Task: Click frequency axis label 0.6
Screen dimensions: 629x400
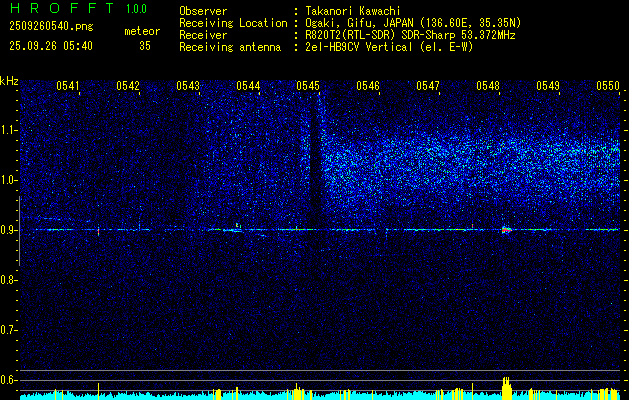Action: click(8, 380)
